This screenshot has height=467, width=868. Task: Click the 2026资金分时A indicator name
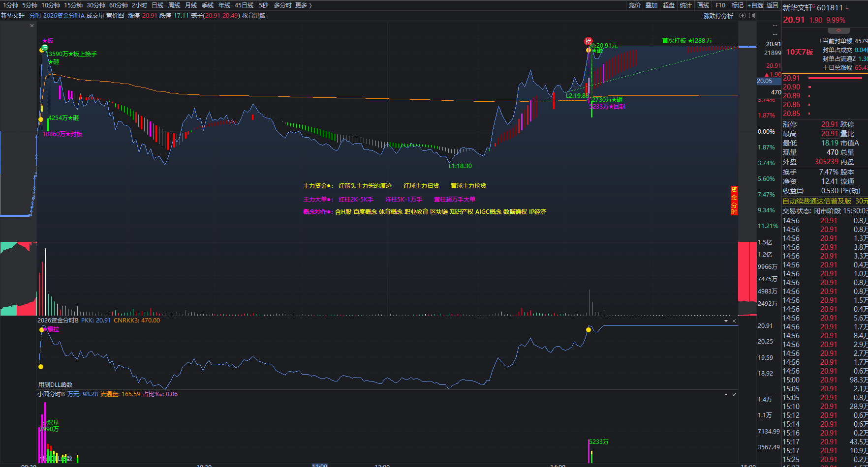[x=64, y=15]
